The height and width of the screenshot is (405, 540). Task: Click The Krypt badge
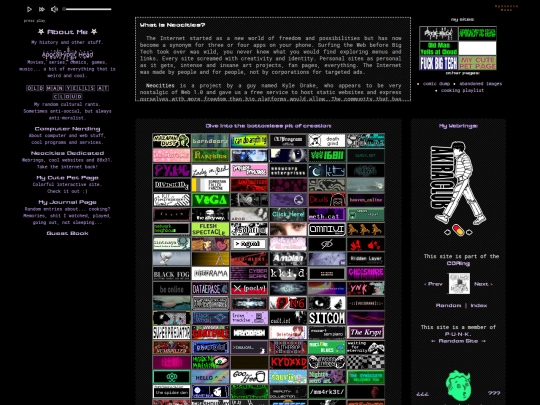point(366,333)
